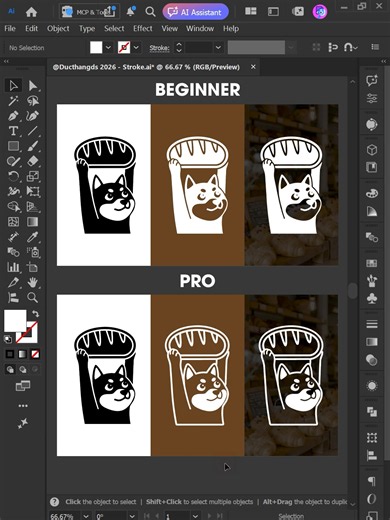Open Fill color dropdown in control bar
390x520 pixels.
pos(108,48)
